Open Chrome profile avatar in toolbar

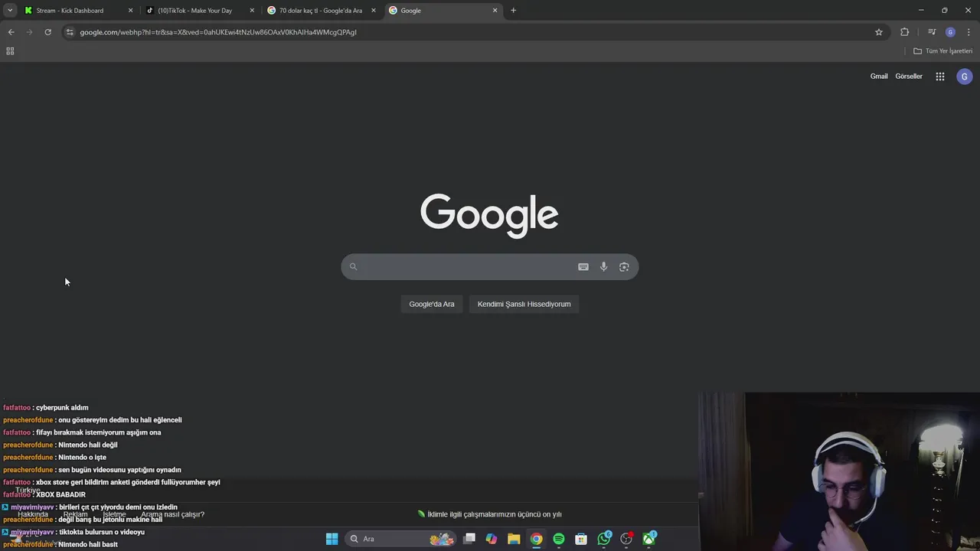[x=950, y=32]
